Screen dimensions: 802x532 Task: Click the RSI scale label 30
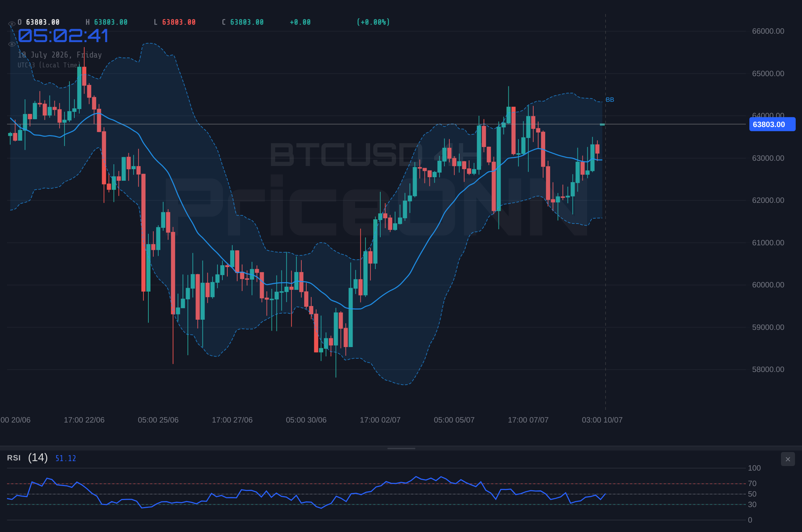(752, 505)
